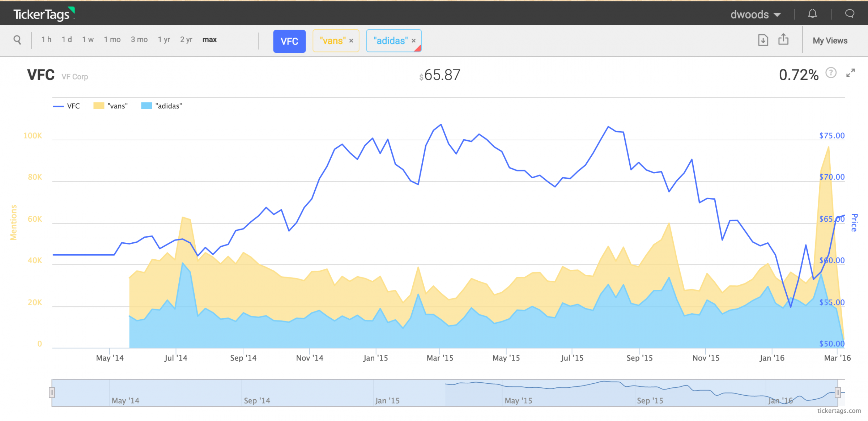Click the download chart icon

coord(763,40)
